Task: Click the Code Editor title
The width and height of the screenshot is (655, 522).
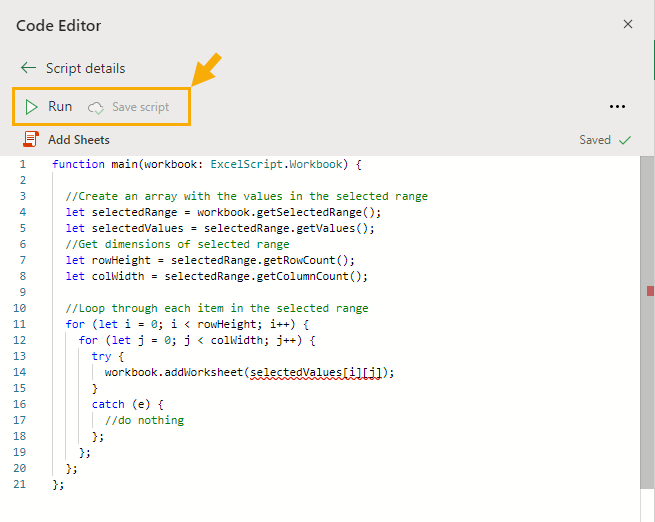Action: pyautogui.click(x=58, y=26)
